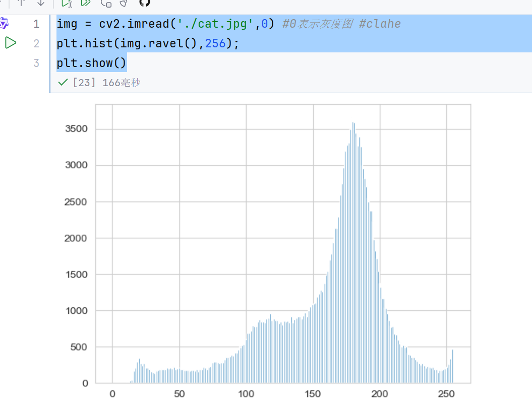This screenshot has width=532, height=409.
Task: Click line number 2 in the gutter
Action: (x=36, y=43)
